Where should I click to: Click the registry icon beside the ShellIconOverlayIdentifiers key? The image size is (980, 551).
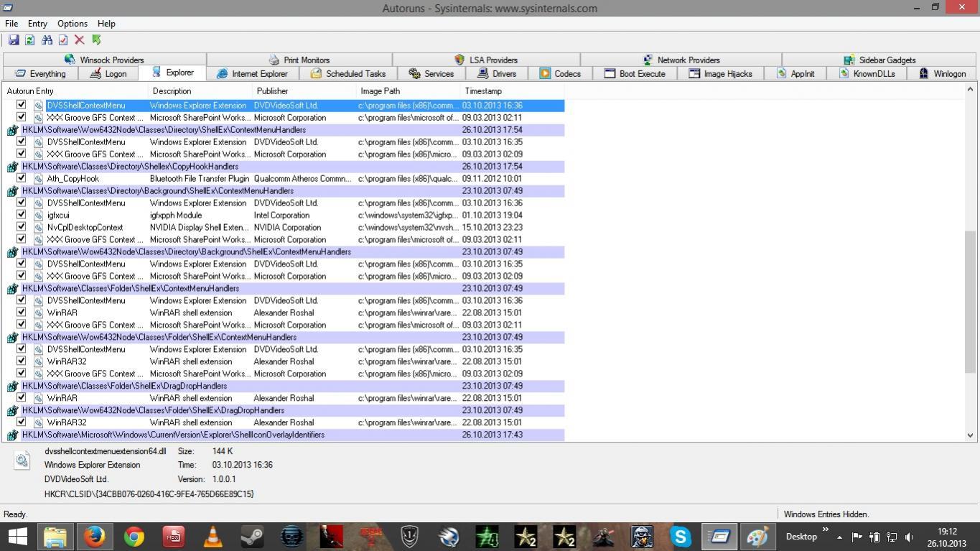click(12, 435)
